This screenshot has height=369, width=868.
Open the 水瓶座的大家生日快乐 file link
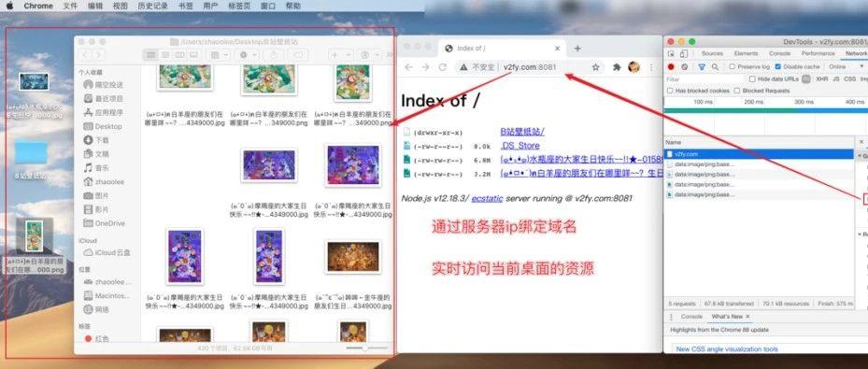tap(581, 160)
